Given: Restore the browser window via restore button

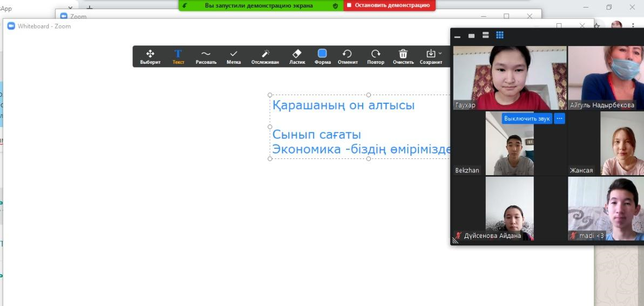Looking at the screenshot, I should coord(609,7).
